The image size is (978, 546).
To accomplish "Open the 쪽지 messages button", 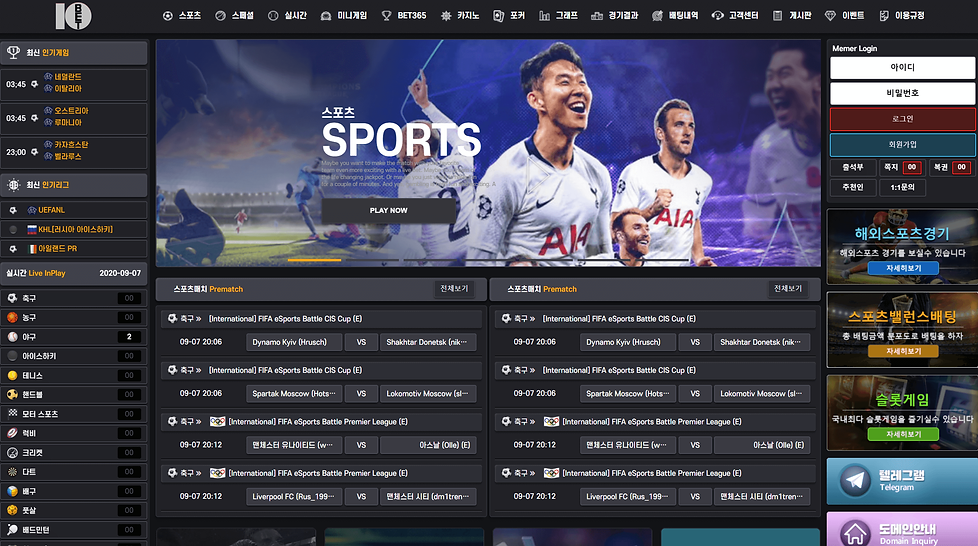I will (x=901, y=167).
